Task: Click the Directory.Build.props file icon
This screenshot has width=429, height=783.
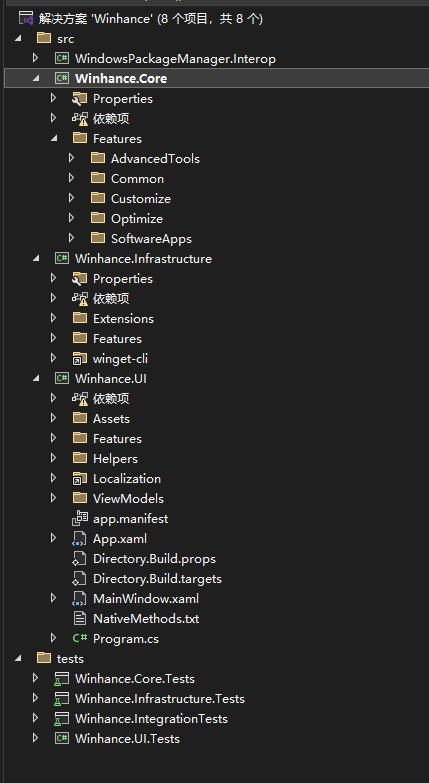Action: pos(80,558)
